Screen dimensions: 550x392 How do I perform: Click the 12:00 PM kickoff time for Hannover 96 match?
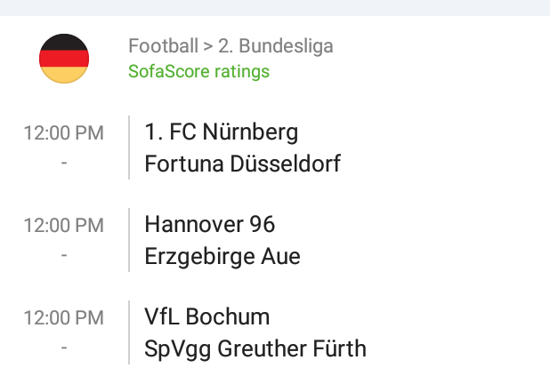[63, 226]
